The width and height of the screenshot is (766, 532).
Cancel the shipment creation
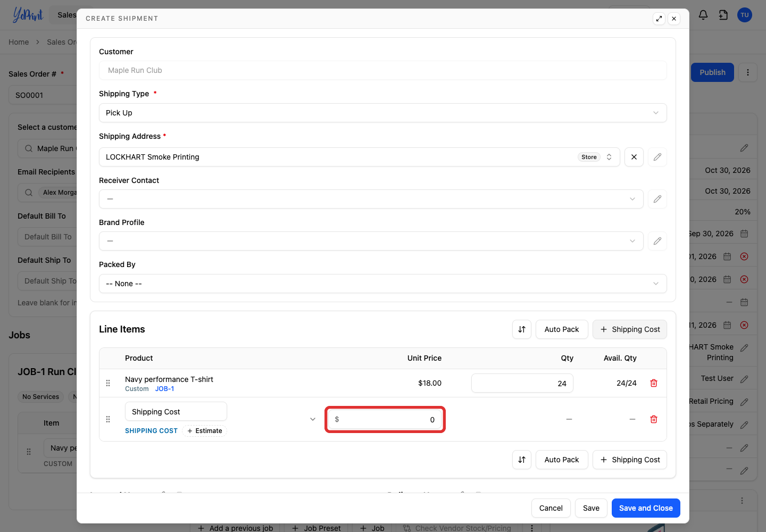pyautogui.click(x=551, y=508)
